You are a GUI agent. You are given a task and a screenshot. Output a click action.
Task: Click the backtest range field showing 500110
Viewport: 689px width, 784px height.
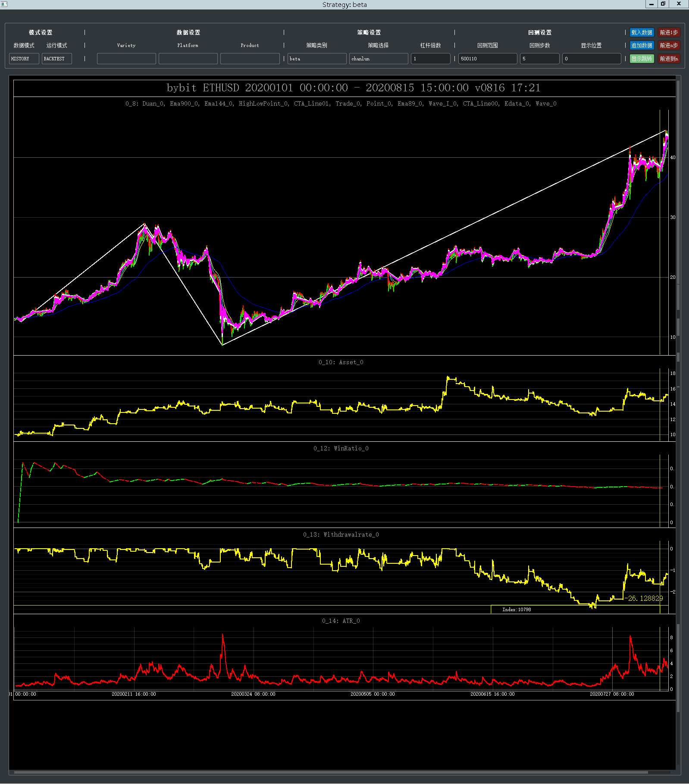pos(488,59)
